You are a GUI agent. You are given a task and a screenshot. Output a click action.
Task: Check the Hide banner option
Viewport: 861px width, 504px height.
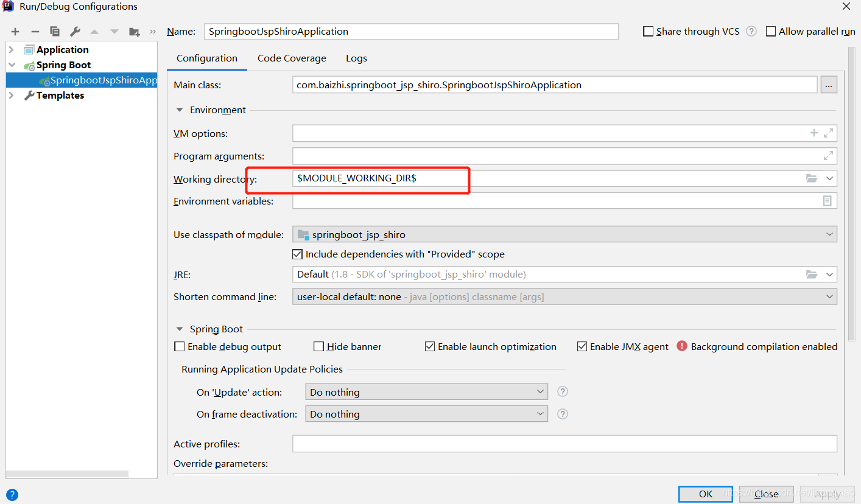pyautogui.click(x=318, y=346)
